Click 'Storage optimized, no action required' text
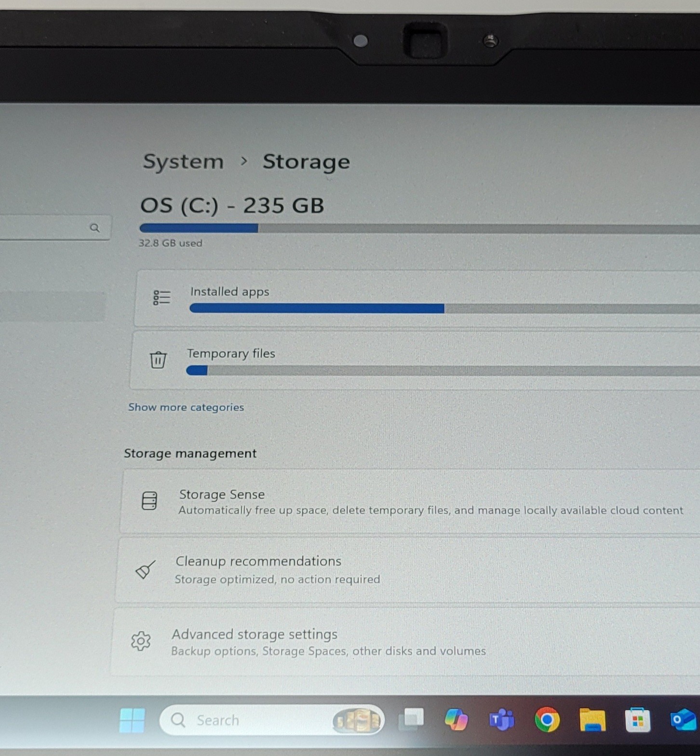Screen dimensions: 700x756 pos(277,579)
